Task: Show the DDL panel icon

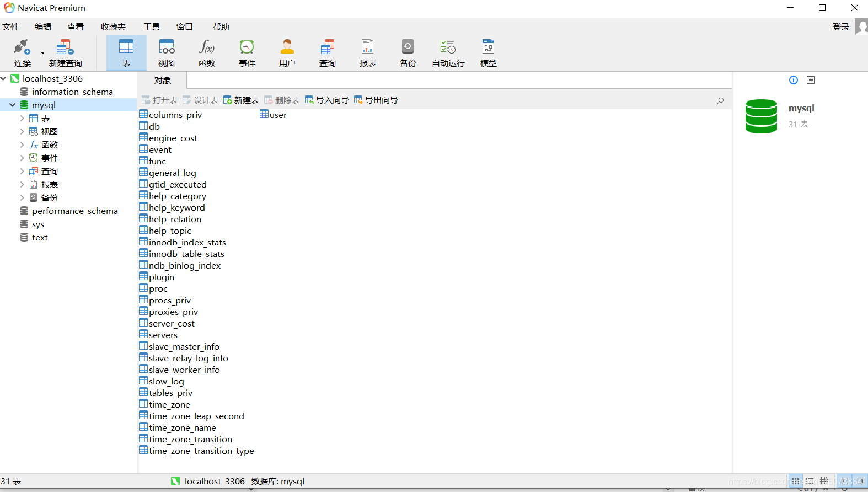Action: [x=811, y=80]
